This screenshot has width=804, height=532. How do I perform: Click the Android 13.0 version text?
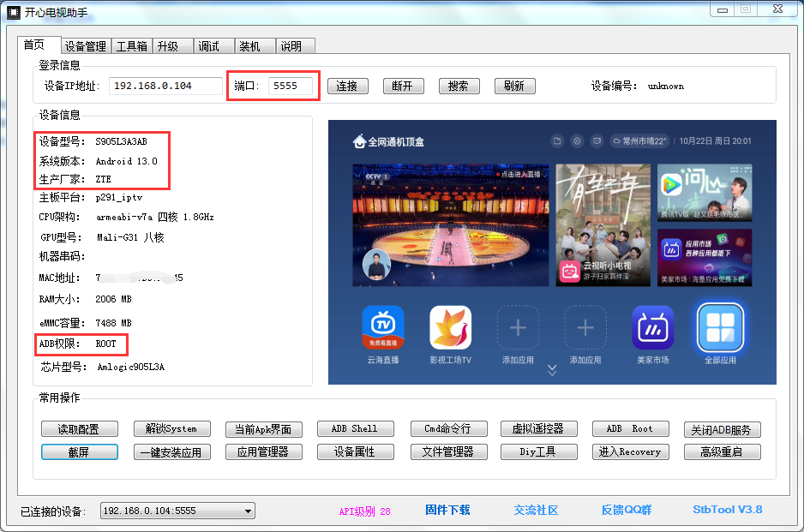coord(127,161)
